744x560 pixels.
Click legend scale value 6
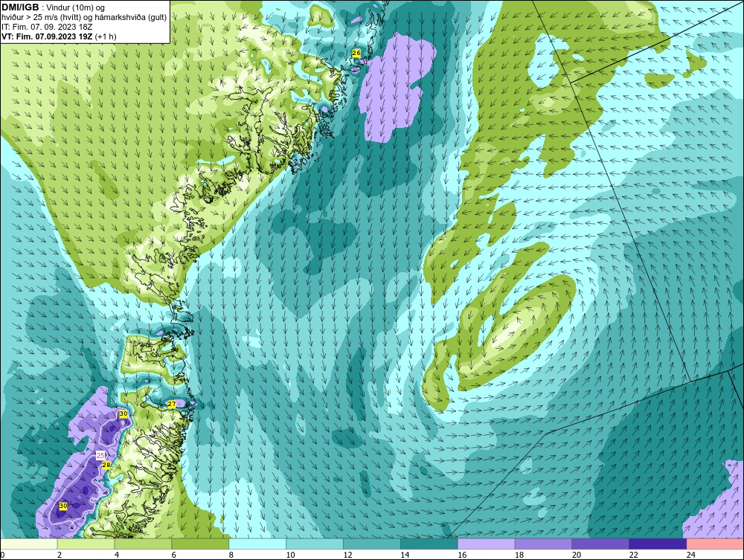tap(173, 555)
